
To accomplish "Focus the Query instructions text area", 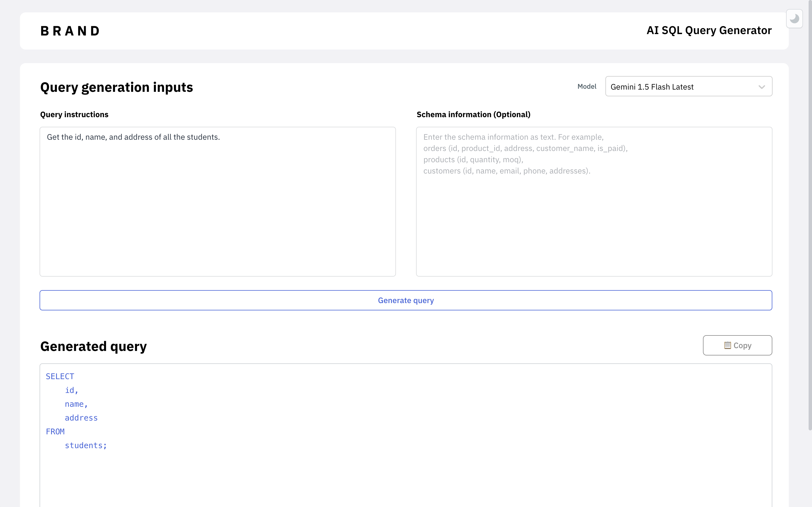I will pos(217,201).
